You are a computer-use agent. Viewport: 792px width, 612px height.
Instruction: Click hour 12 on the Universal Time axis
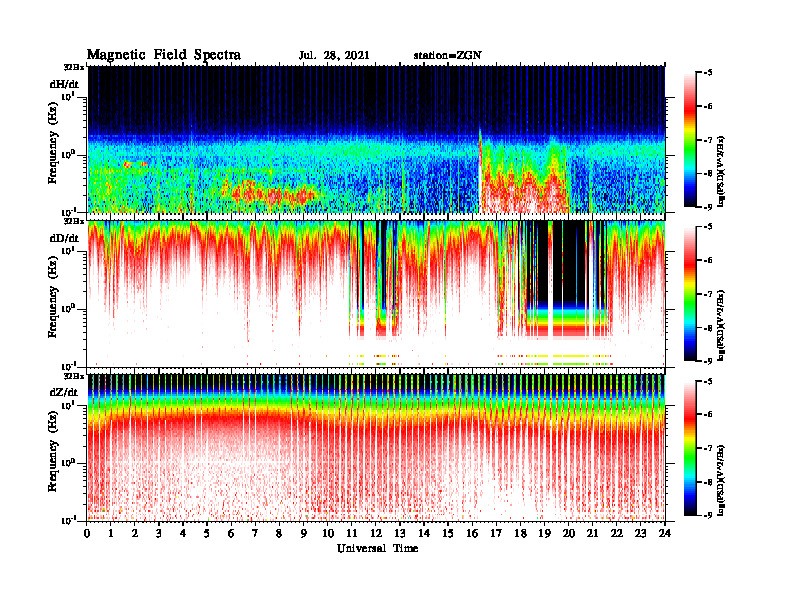point(376,534)
